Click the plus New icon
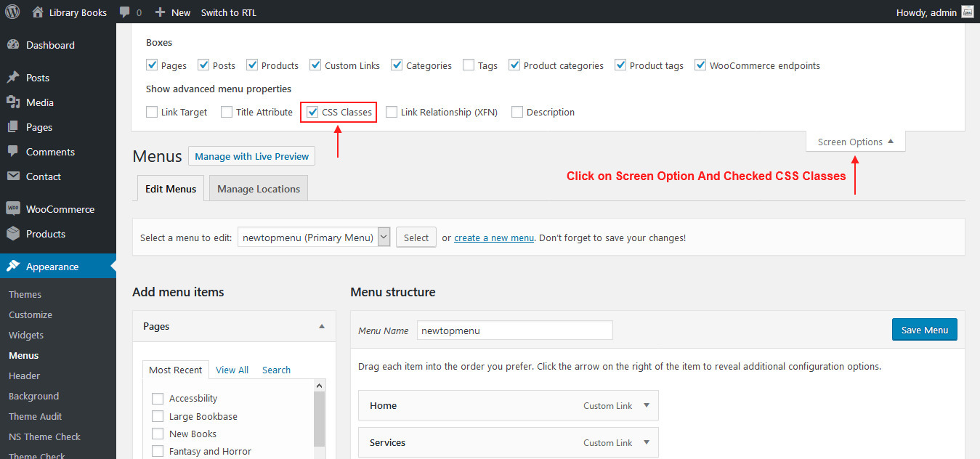This screenshot has width=980, height=459. coord(161,12)
